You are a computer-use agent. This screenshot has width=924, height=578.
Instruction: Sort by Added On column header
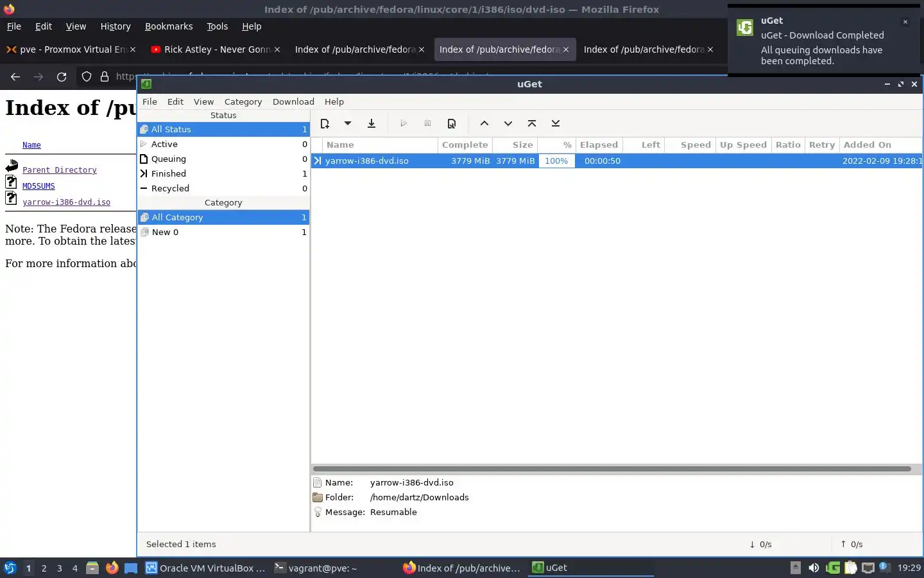(x=880, y=144)
